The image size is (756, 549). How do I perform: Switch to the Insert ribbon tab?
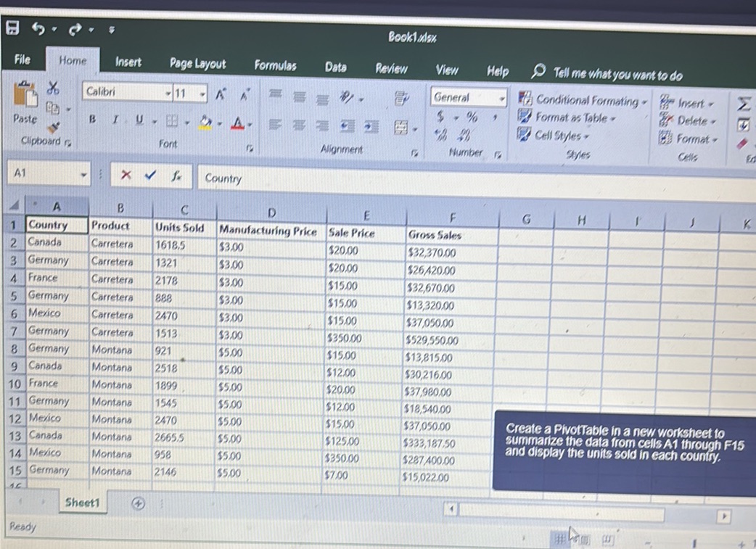pos(128,63)
